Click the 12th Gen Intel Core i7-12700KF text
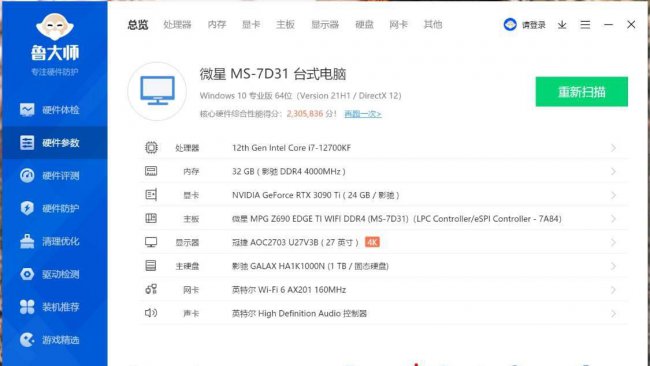The image size is (650, 366). point(291,148)
